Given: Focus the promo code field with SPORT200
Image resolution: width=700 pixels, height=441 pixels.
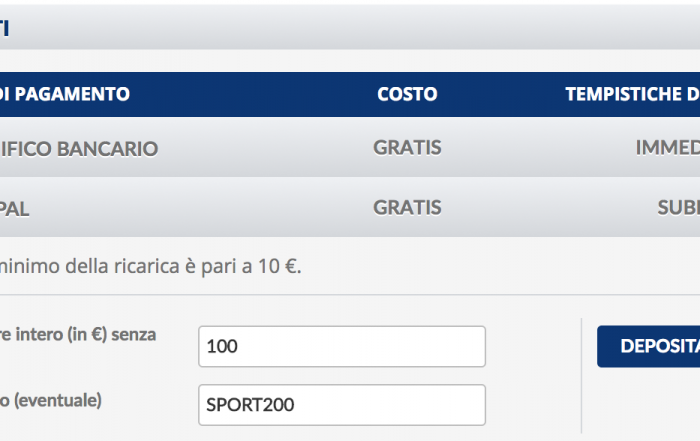Looking at the screenshot, I should 341,405.
